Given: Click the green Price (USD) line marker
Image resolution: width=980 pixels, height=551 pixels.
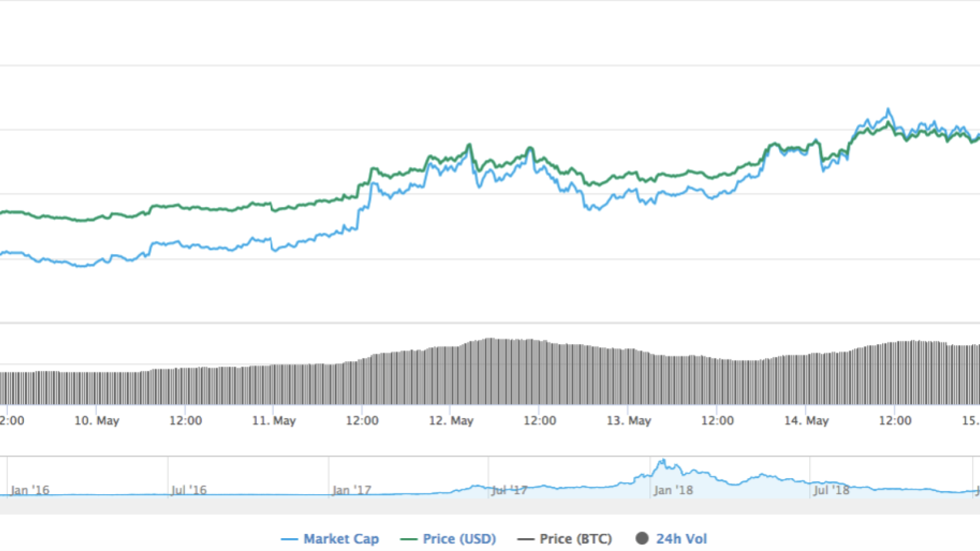Looking at the screenshot, I should [409, 539].
